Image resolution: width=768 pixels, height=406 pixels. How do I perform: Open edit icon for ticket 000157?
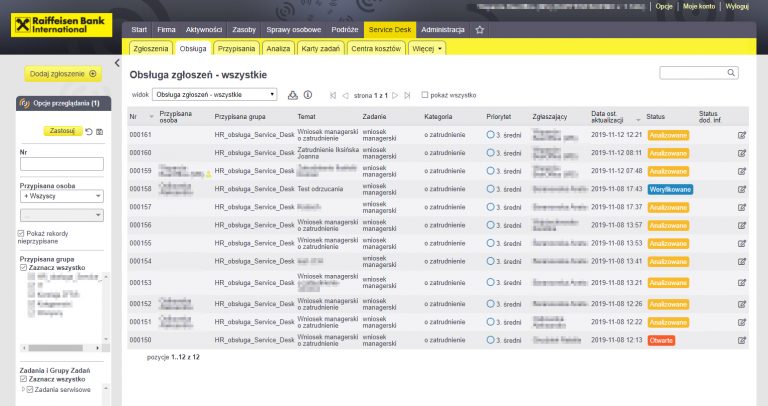742,207
